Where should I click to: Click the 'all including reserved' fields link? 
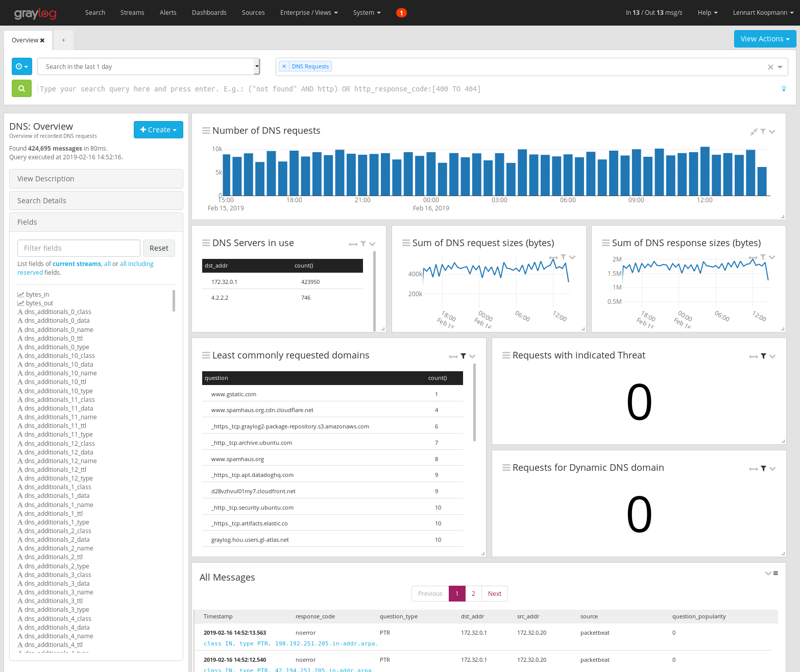(85, 268)
